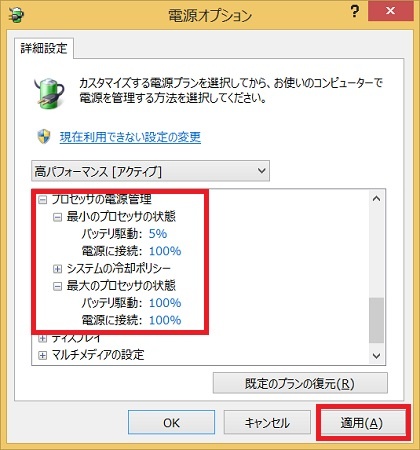Click the UAC shield icon
Viewport: 420px width, 450px height.
click(44, 137)
